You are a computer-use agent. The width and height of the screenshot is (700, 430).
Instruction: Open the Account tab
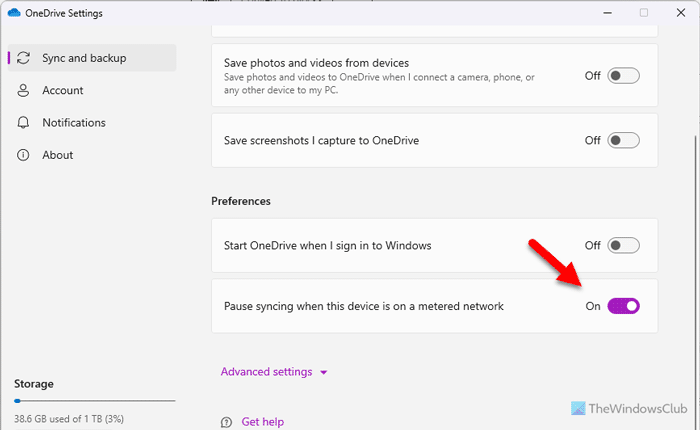click(62, 91)
